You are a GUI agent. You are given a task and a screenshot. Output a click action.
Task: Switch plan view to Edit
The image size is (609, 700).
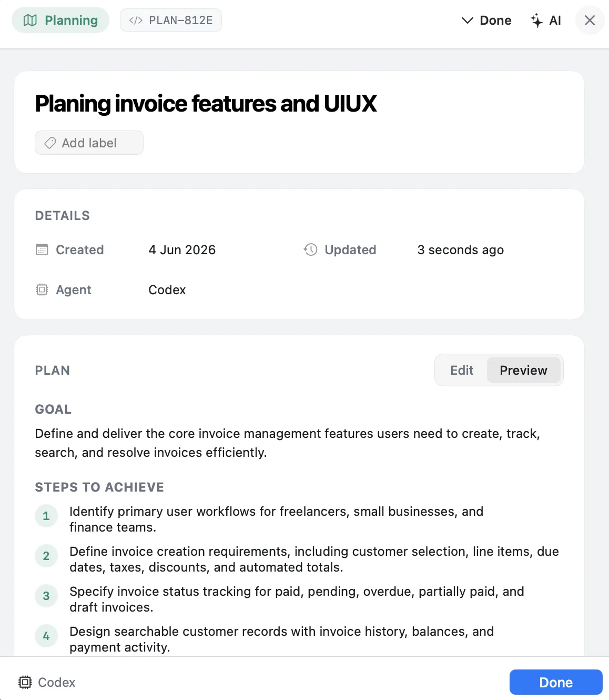tap(462, 370)
